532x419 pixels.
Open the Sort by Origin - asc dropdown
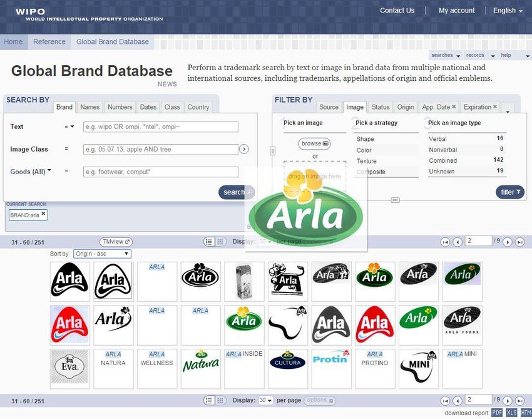coord(102,254)
